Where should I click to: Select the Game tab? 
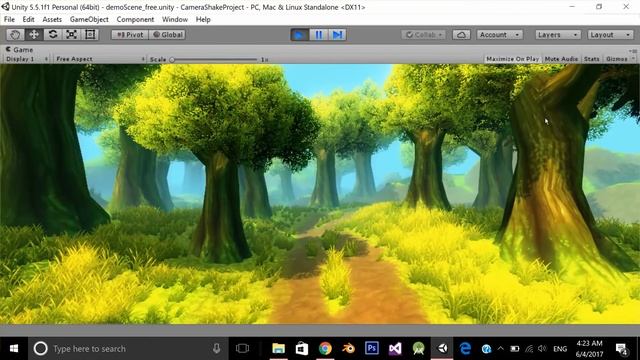tap(19, 49)
